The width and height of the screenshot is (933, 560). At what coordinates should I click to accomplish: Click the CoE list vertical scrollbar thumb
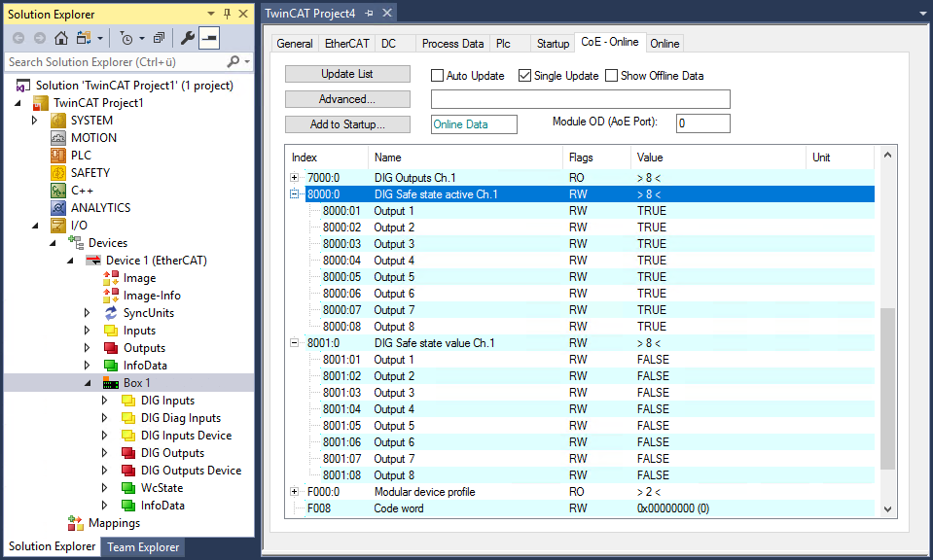click(x=887, y=389)
